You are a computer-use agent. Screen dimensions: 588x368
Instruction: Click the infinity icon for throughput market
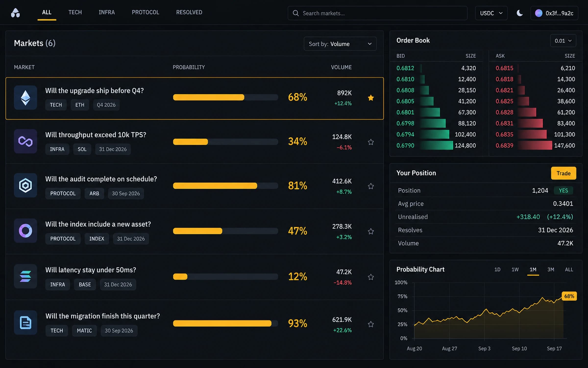point(25,141)
